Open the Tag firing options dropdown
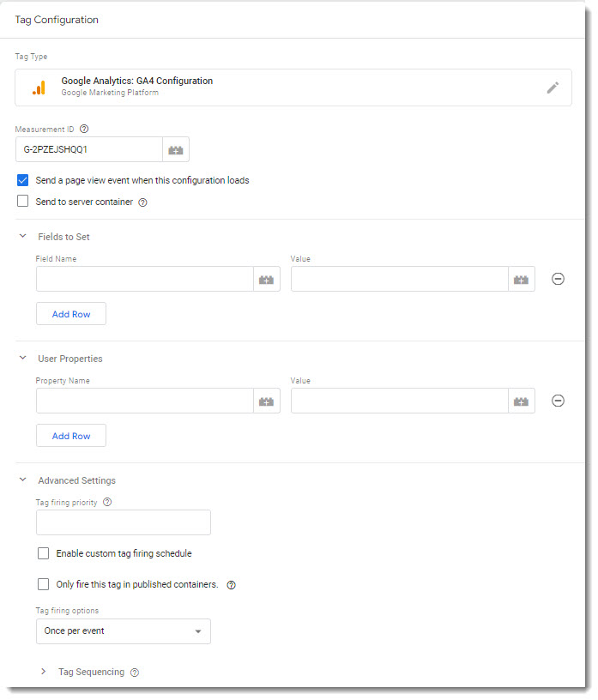Viewport: 598px width, 700px height. point(124,631)
